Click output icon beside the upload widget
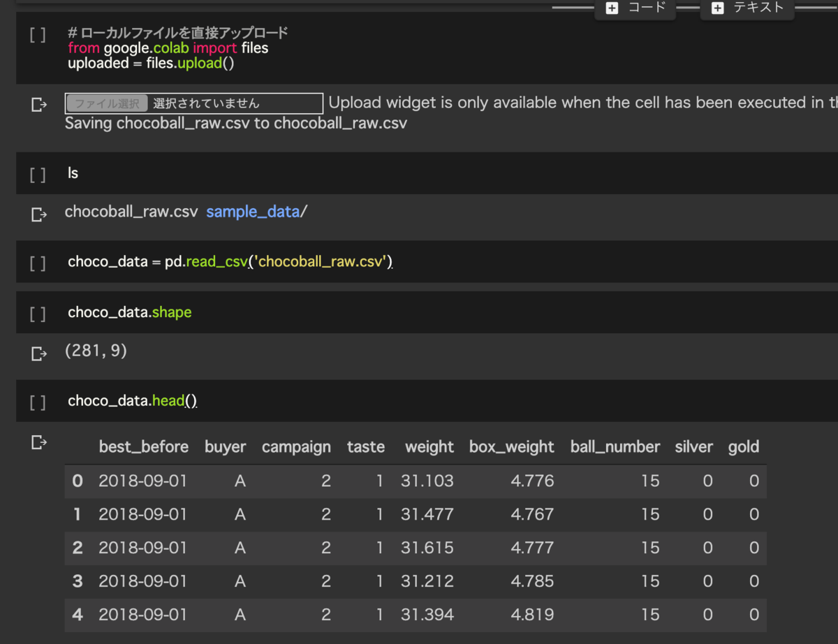This screenshot has height=644, width=838. (39, 105)
